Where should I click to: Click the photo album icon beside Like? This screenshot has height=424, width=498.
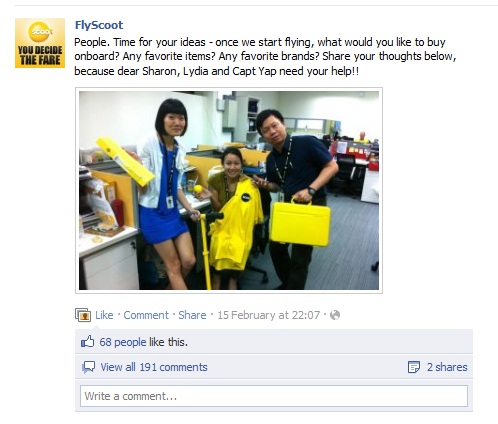[83, 315]
